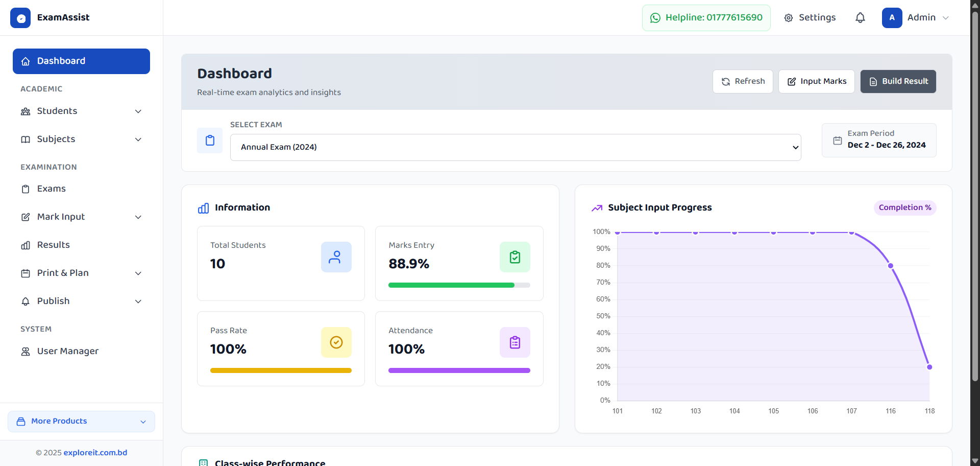Click the Refresh button
The width and height of the screenshot is (980, 466).
coord(743,82)
